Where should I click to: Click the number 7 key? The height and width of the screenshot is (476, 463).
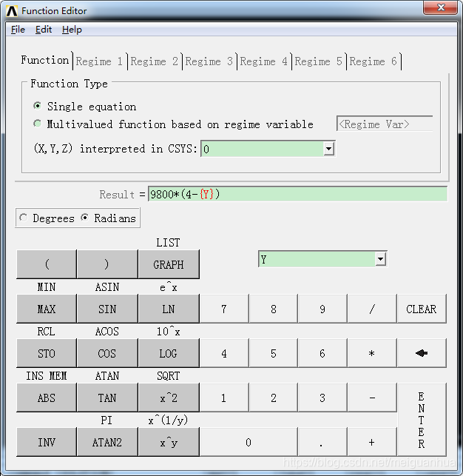[224, 309]
